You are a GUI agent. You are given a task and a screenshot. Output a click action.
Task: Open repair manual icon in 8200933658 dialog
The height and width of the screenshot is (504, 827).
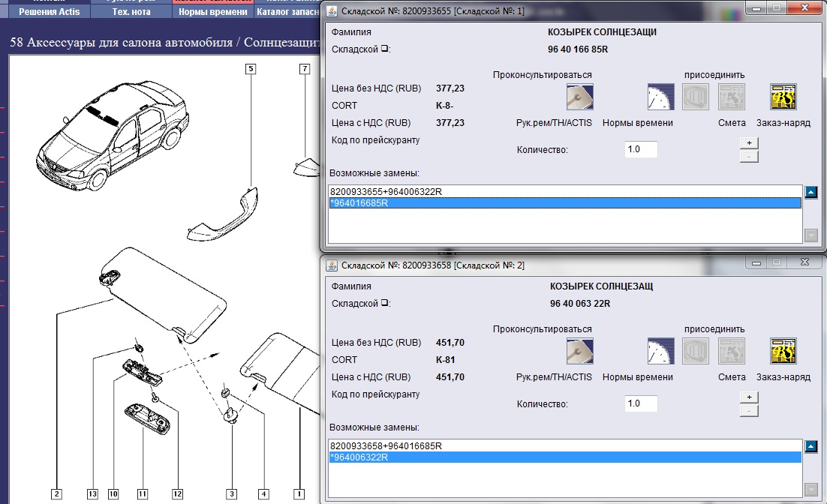579,351
